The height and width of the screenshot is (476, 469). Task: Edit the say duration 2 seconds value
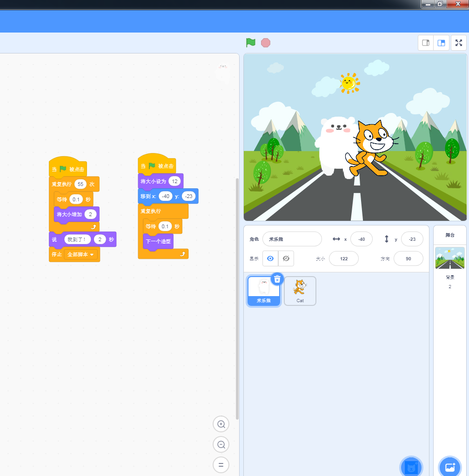(100, 239)
